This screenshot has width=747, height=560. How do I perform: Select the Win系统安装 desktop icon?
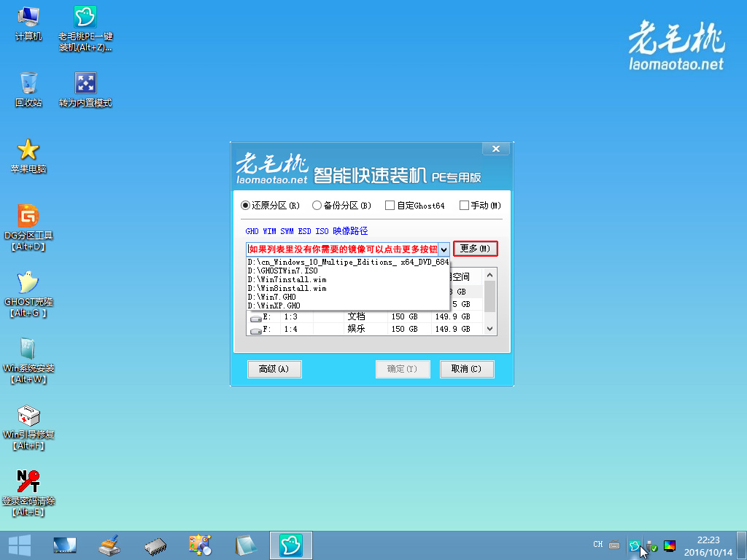click(x=28, y=360)
